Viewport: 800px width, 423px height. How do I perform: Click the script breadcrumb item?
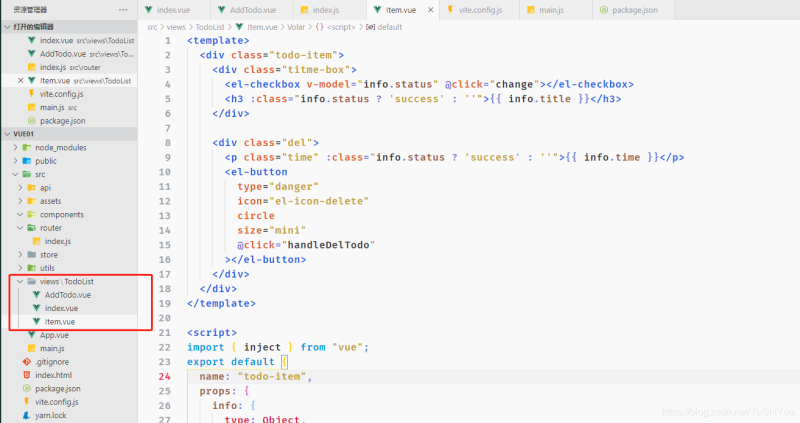pyautogui.click(x=343, y=27)
